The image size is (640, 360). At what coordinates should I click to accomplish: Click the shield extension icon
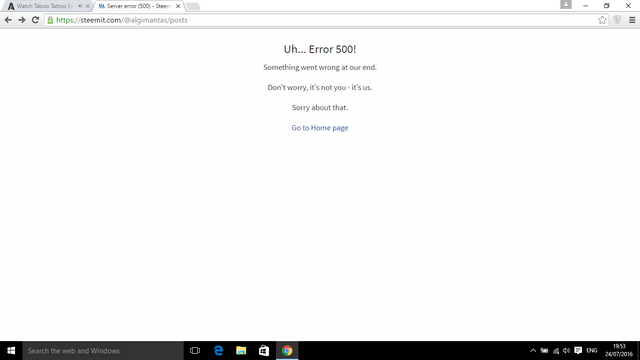pos(617,20)
